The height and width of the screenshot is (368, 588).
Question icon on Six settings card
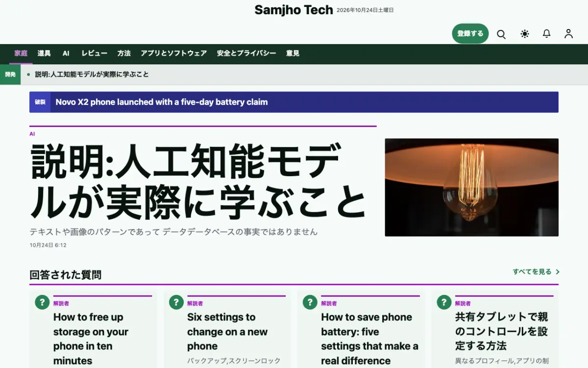(176, 302)
